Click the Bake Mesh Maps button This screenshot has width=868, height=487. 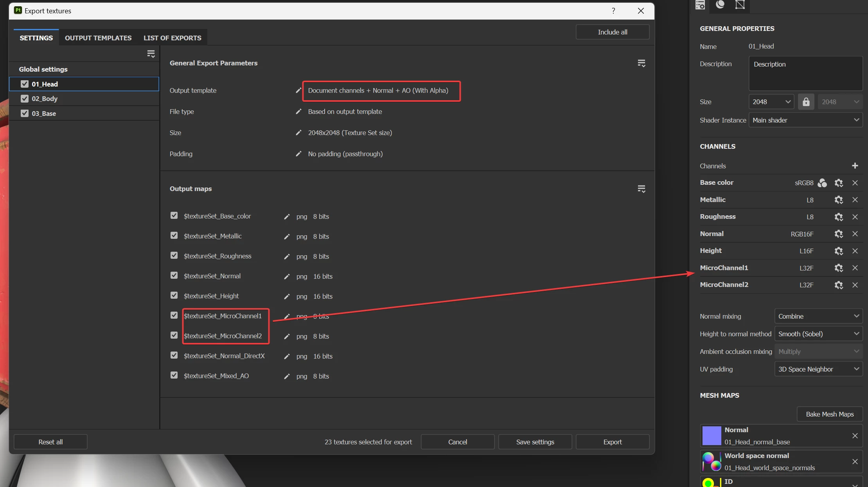[829, 414]
